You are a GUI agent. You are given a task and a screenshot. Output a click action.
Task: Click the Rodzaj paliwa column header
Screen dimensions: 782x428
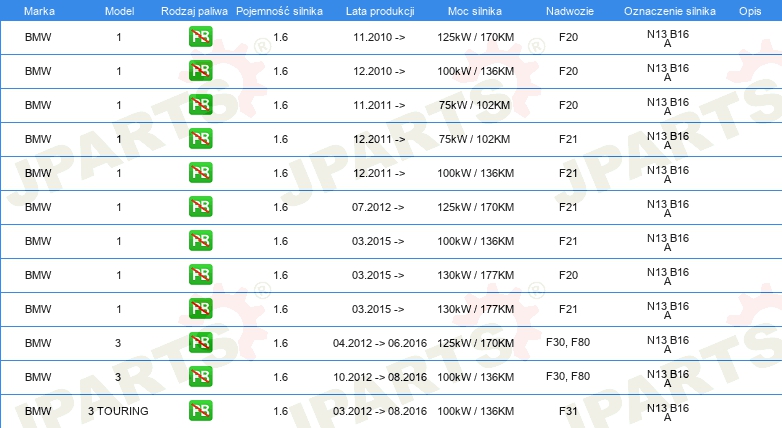(194, 11)
